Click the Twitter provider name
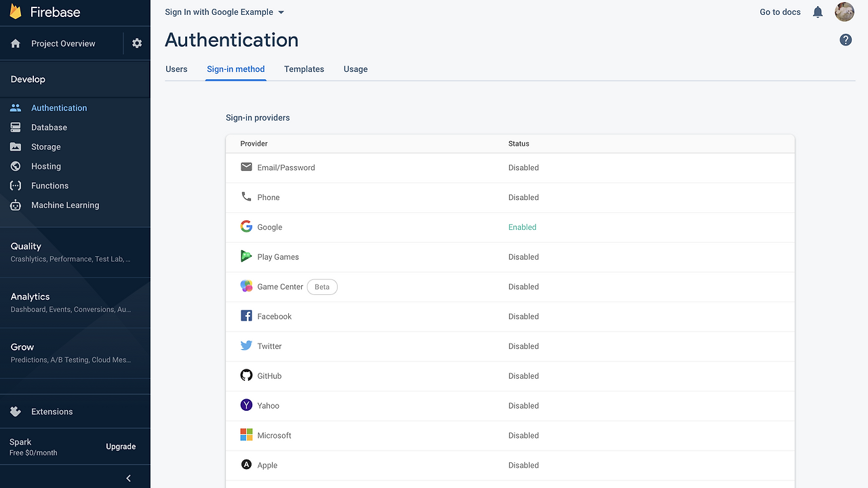The width and height of the screenshot is (868, 488). click(269, 346)
